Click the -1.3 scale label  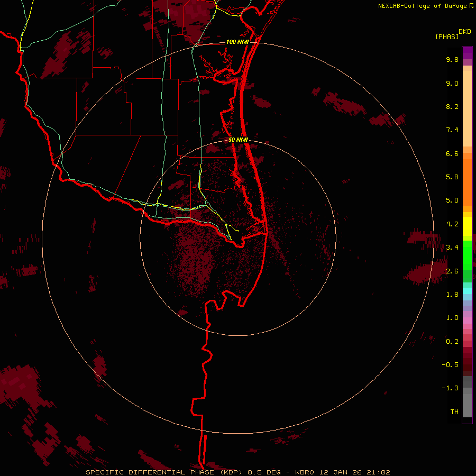click(x=450, y=388)
